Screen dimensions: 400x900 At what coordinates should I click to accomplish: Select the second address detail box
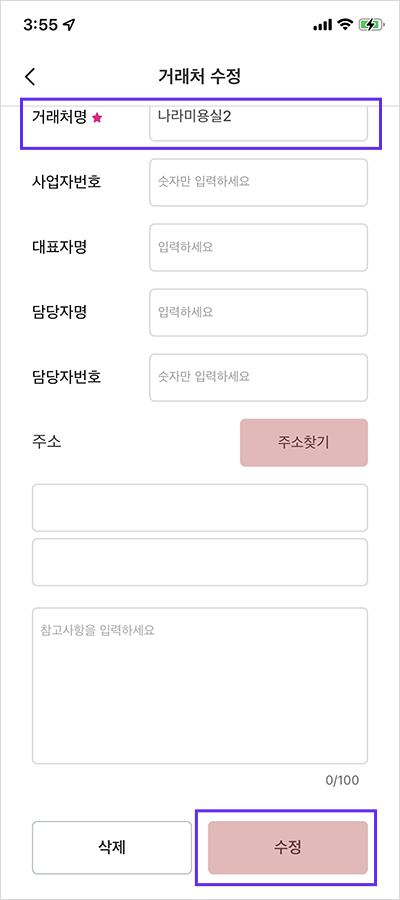200,562
